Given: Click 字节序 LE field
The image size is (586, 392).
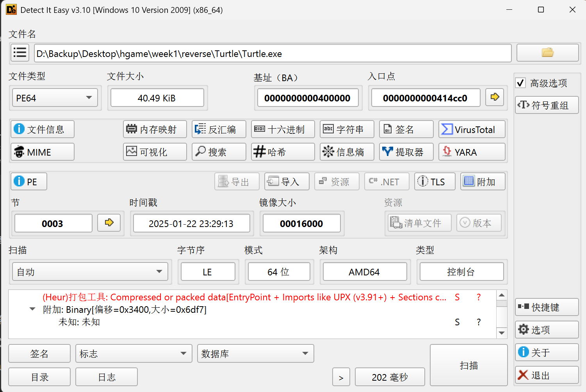Looking at the screenshot, I should [x=208, y=272].
